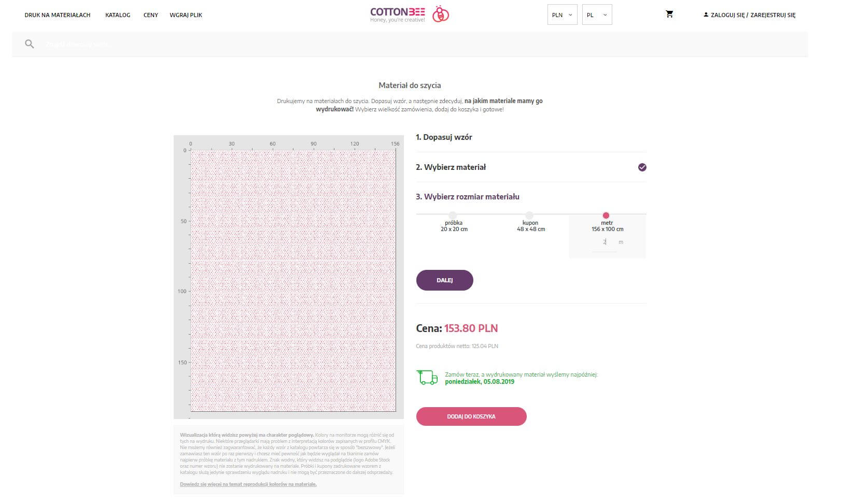Click the user icon next to Zaloguj się

(x=706, y=15)
